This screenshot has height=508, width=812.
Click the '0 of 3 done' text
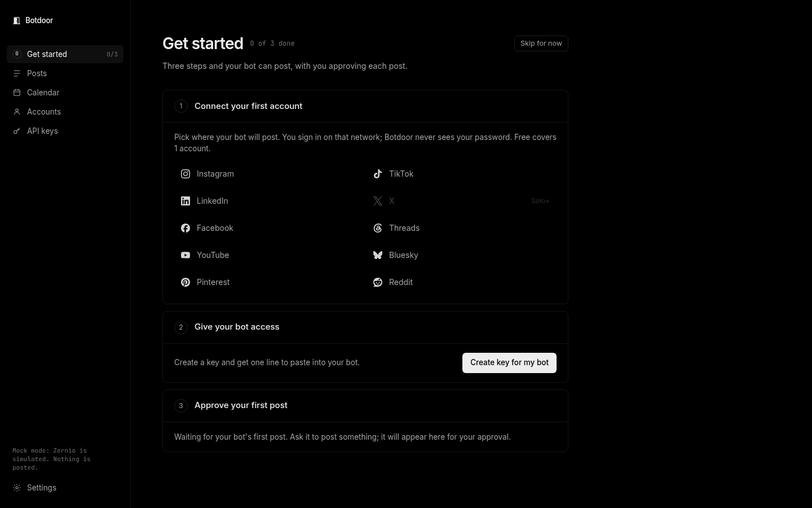(x=272, y=43)
